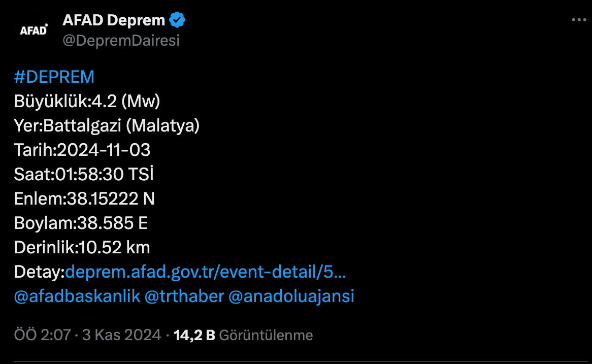Screen dimensions: 592x364
Task: Click the Görüntülenme label
Action: (x=266, y=335)
